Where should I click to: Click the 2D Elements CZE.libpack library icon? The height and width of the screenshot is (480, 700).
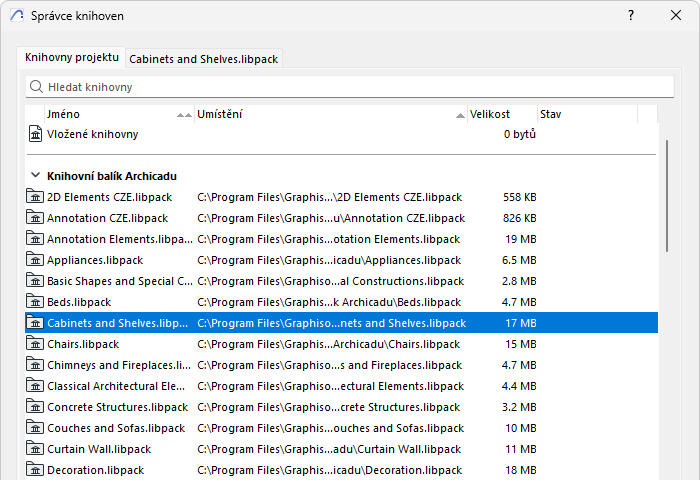point(35,196)
